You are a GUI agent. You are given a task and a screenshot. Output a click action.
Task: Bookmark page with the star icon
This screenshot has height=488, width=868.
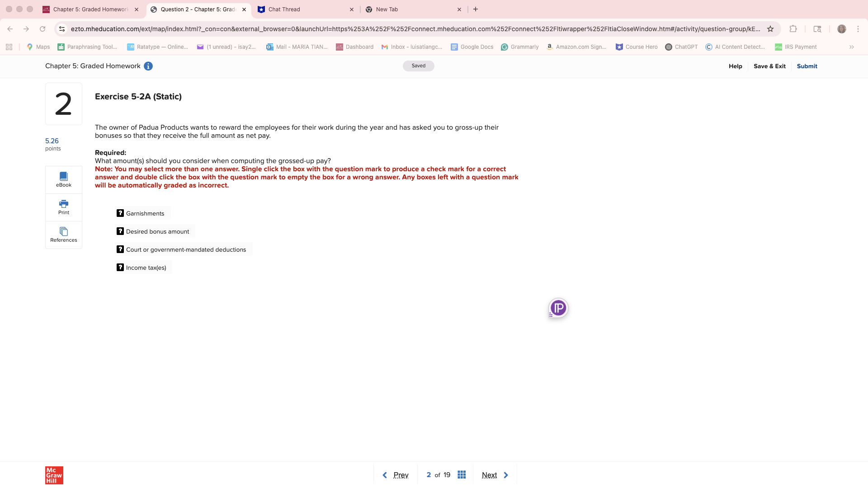tap(770, 29)
